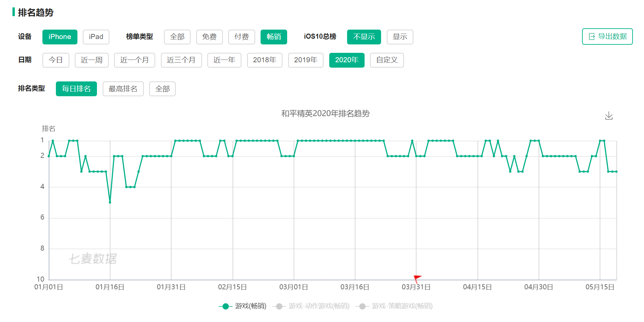Screen dimensions: 644x322
Task: Choose 最高排名 ranking type
Action: tap(123, 89)
